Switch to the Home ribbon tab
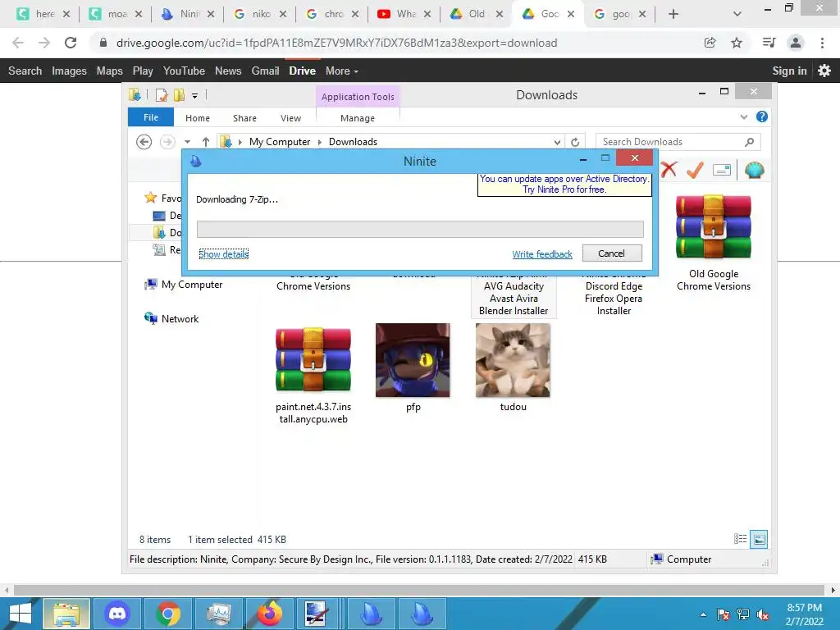 tap(197, 118)
